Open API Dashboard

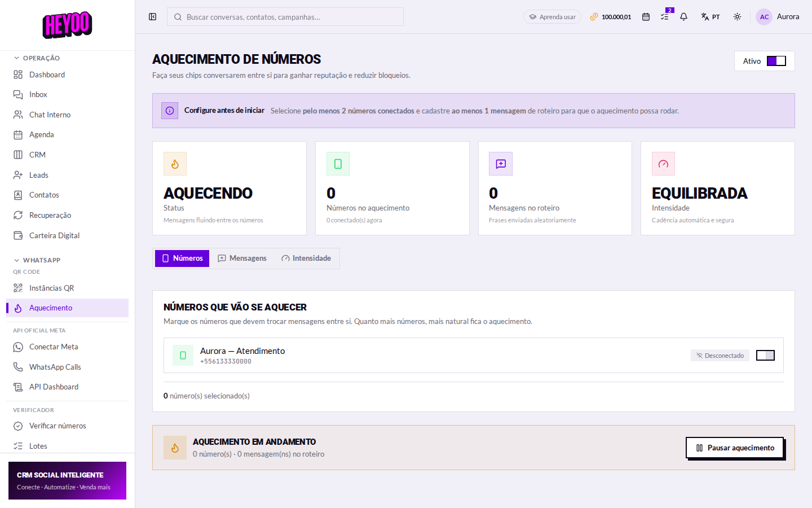pyautogui.click(x=67, y=387)
